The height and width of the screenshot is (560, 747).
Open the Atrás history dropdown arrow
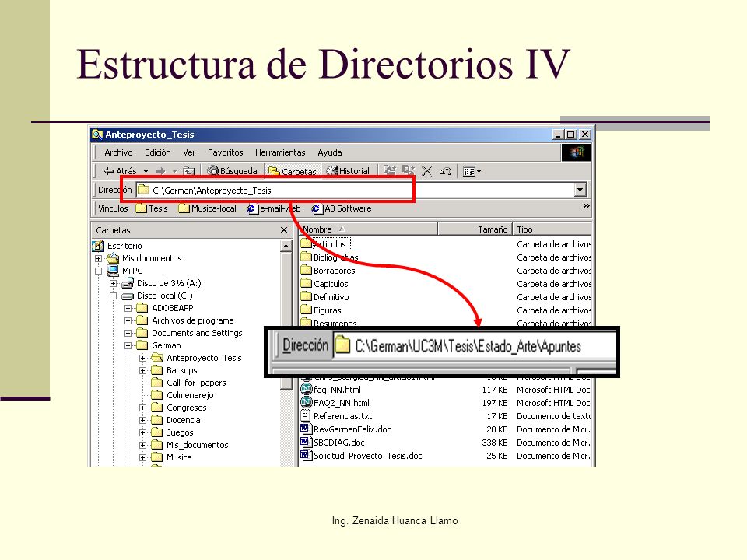[x=146, y=171]
